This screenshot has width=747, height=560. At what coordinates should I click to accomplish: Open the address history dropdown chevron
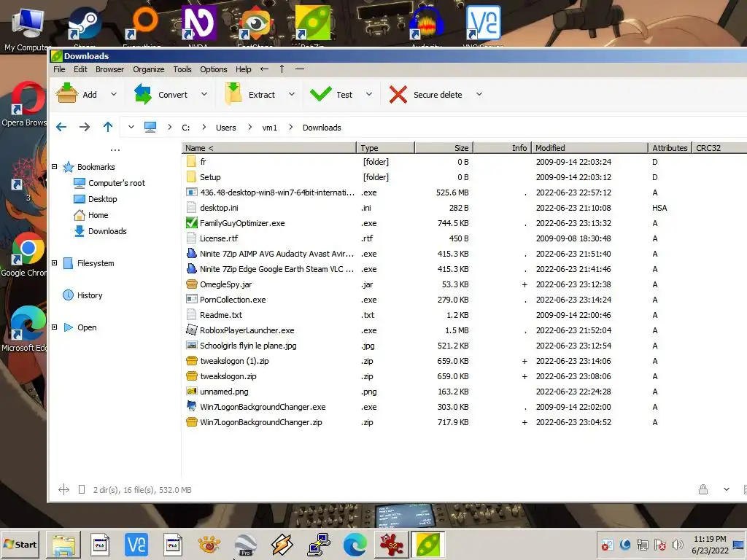click(x=131, y=127)
